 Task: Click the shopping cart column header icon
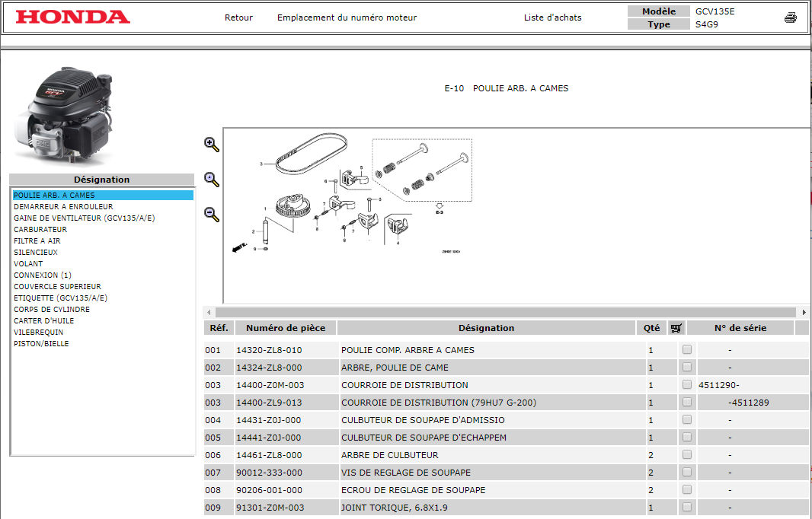pos(676,328)
